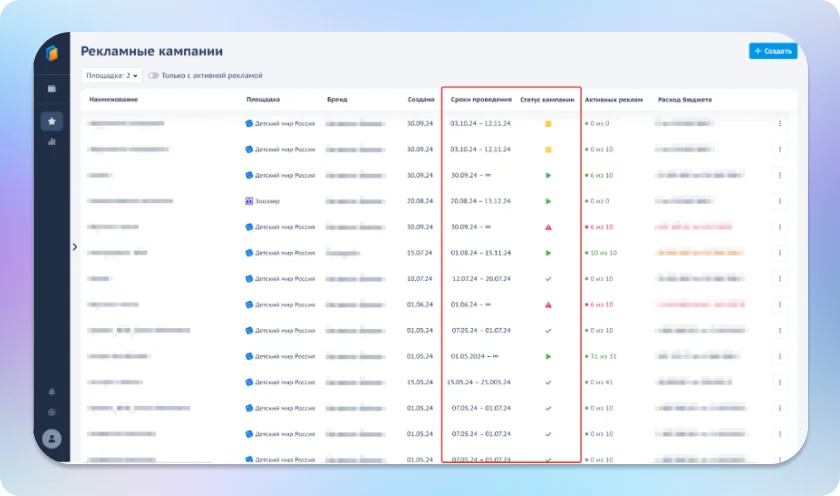This screenshot has width=840, height=496.
Task: Click the red warning status icon for the 30.09.24 campaign
Action: (x=548, y=227)
